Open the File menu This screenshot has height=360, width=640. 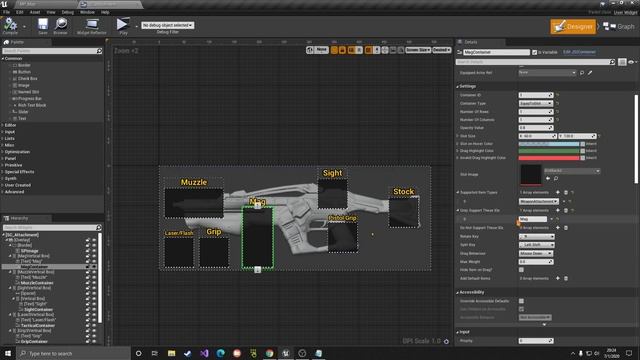[x=7, y=12]
